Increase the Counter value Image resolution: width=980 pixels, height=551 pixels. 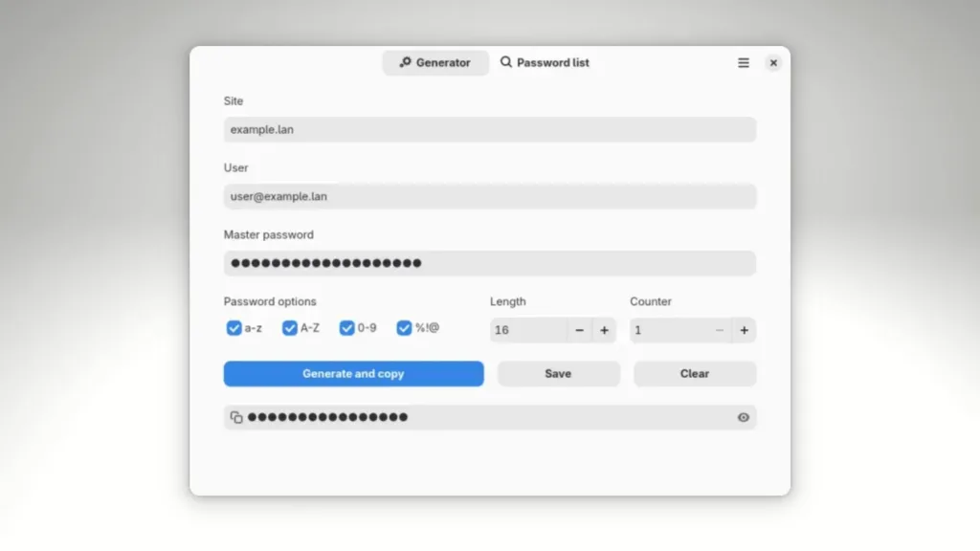[744, 330]
